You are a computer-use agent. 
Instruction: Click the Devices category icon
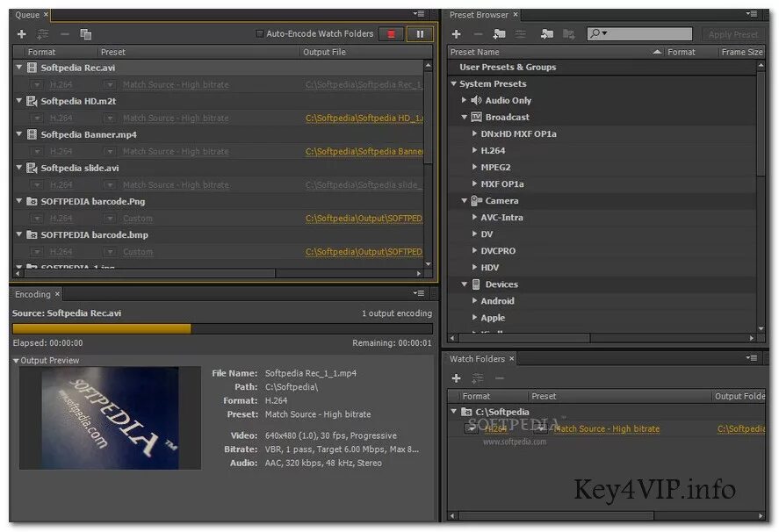476,284
